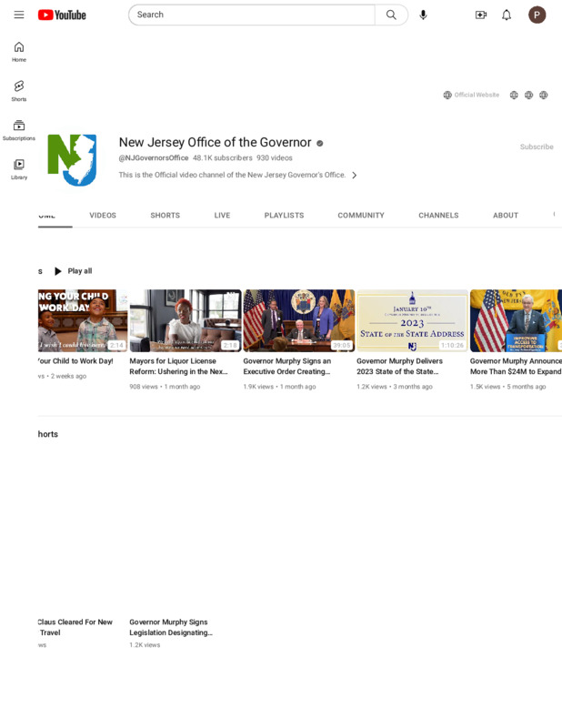562x728 pixels.
Task: Click 1.5K views • 5 months ago text
Action: click(507, 386)
